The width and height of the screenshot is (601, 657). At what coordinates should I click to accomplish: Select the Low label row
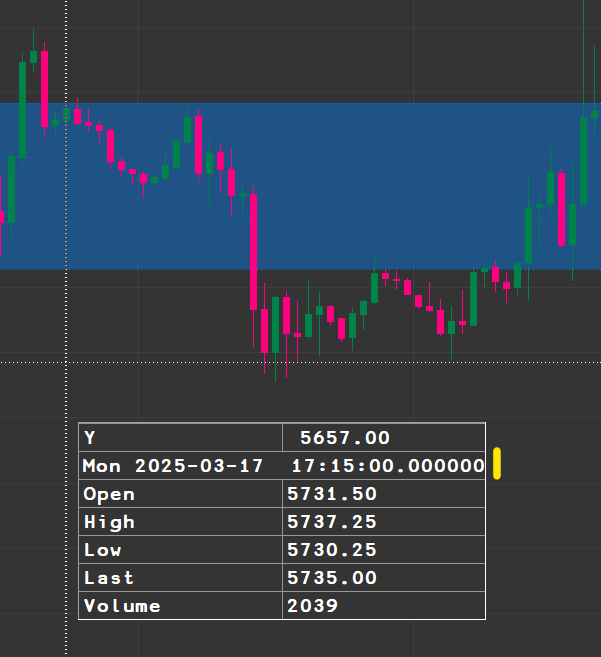[x=103, y=550]
